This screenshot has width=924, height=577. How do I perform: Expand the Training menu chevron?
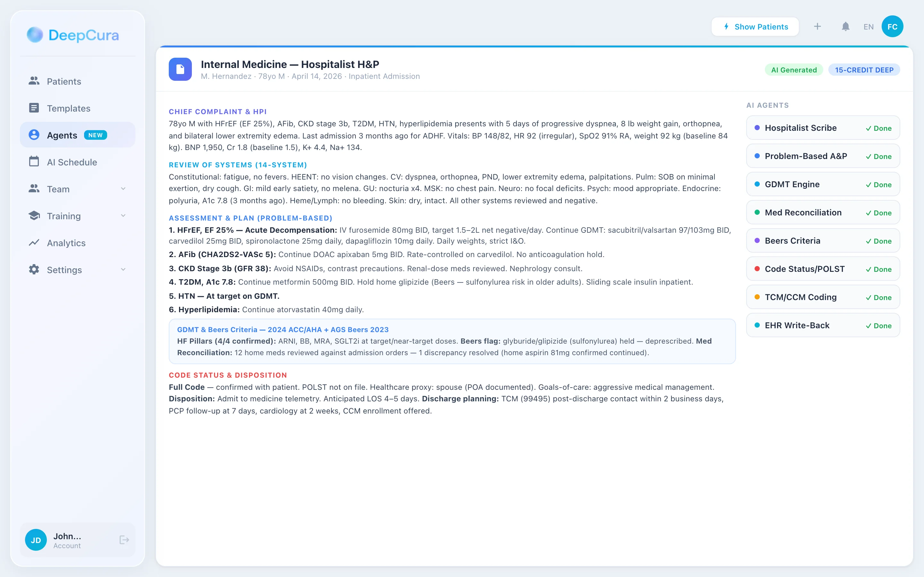pyautogui.click(x=123, y=216)
